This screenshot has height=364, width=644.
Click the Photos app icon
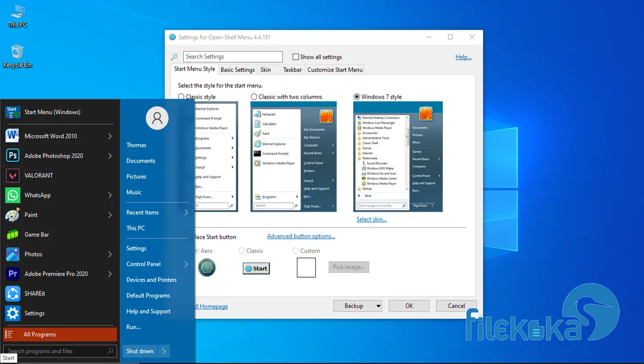click(12, 254)
